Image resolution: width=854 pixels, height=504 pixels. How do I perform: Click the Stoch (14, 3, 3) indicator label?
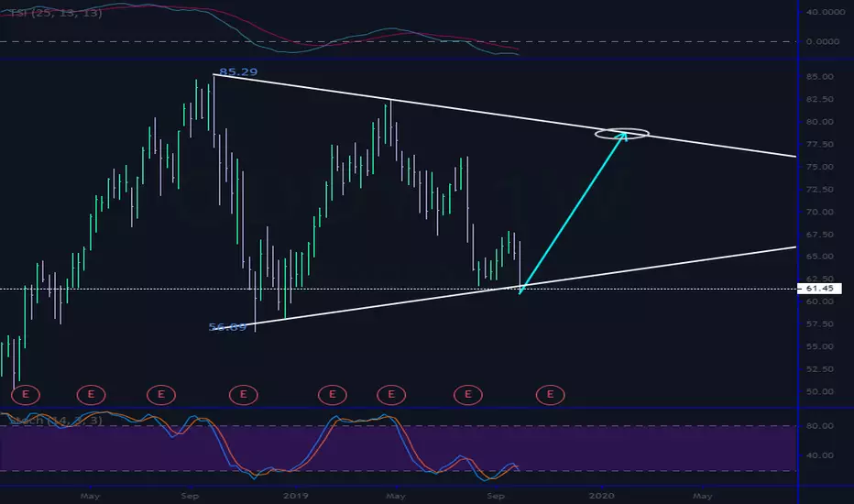(56, 421)
